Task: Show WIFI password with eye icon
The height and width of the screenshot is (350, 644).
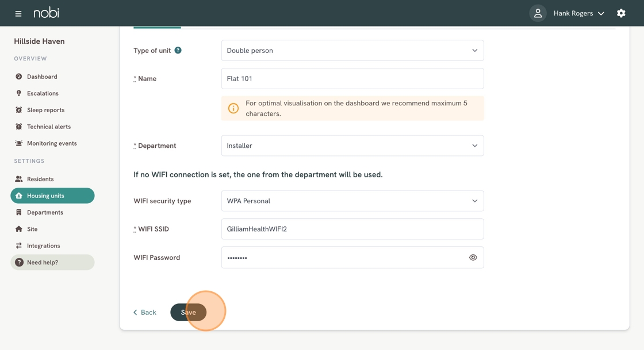Action: point(473,258)
